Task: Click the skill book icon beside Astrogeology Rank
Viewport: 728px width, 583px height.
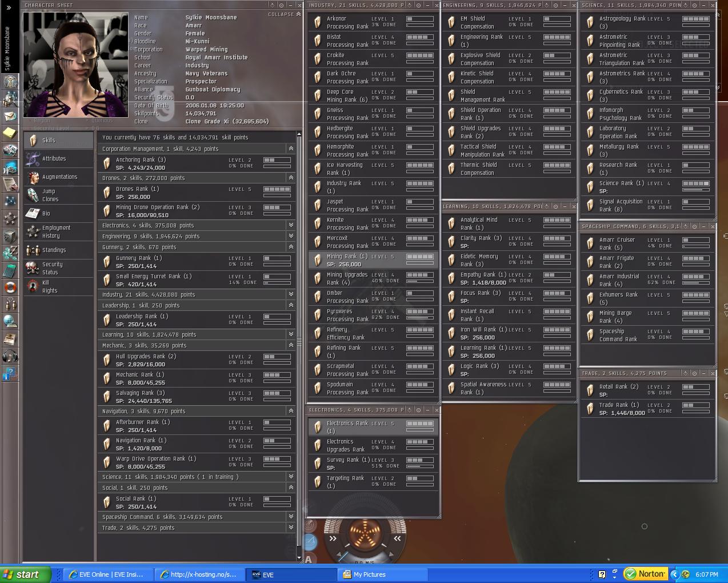Action: (x=590, y=22)
